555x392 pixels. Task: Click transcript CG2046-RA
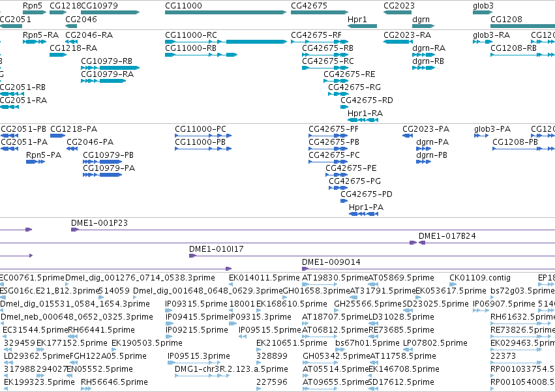71,42
